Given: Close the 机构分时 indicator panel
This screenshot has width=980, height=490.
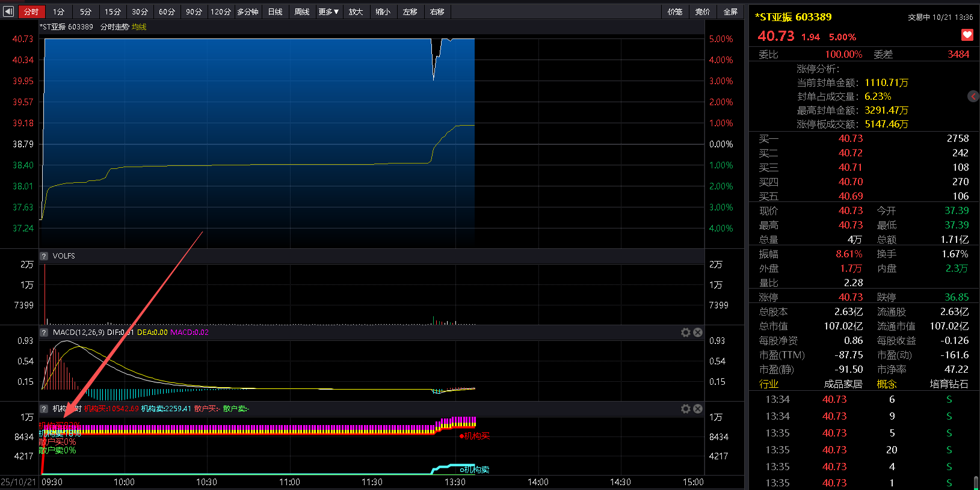Looking at the screenshot, I should (x=698, y=409).
